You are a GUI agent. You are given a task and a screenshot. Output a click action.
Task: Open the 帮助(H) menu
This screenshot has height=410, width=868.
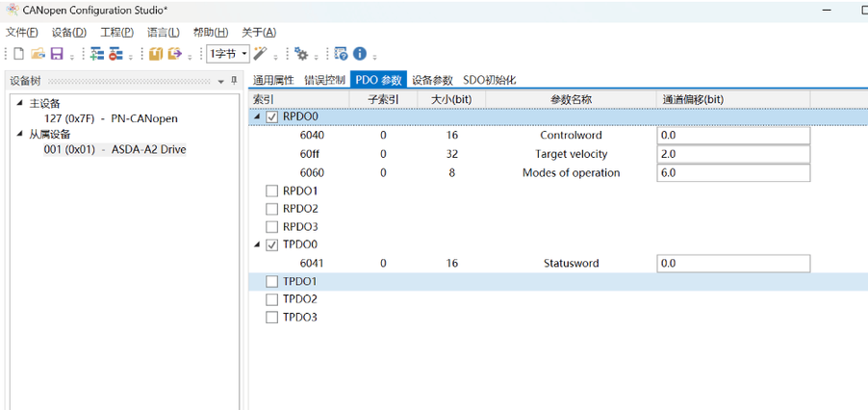click(211, 32)
